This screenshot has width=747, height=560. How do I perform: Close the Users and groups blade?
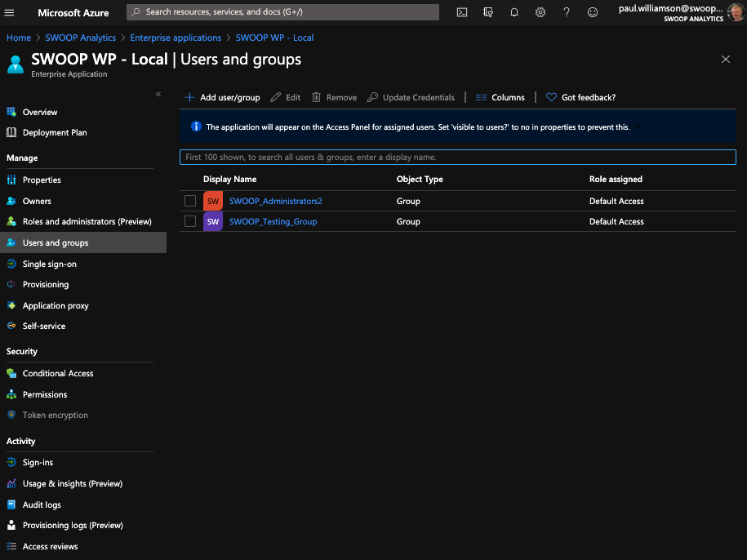pos(726,59)
